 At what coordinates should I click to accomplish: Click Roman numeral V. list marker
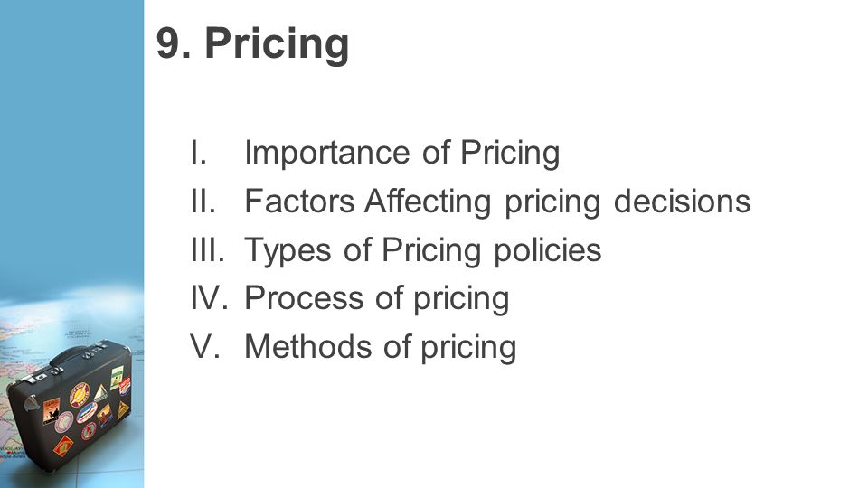point(205,347)
